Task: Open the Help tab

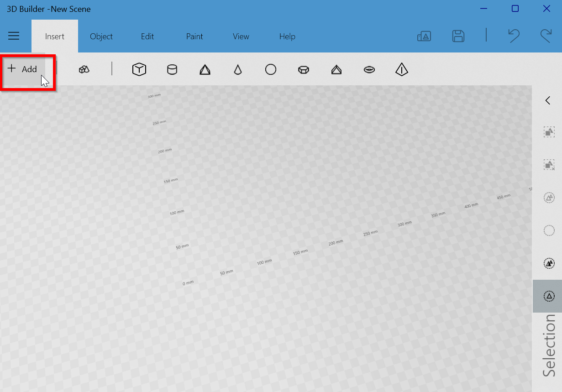Action: pos(287,37)
